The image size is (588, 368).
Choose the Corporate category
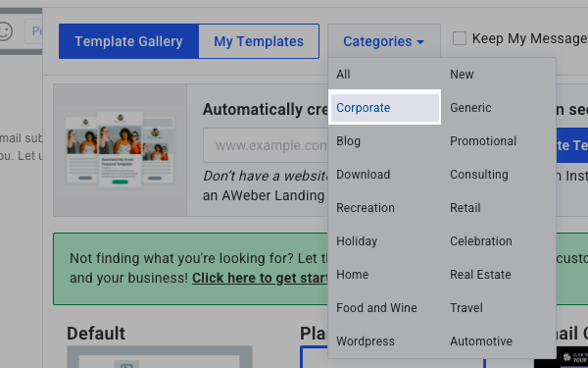click(x=385, y=108)
